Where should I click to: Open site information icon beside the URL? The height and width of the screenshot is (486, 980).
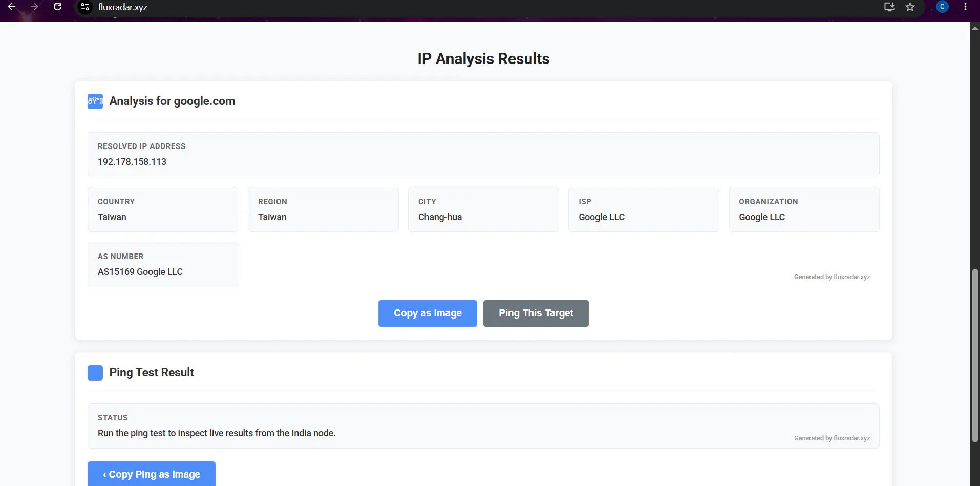tap(85, 7)
